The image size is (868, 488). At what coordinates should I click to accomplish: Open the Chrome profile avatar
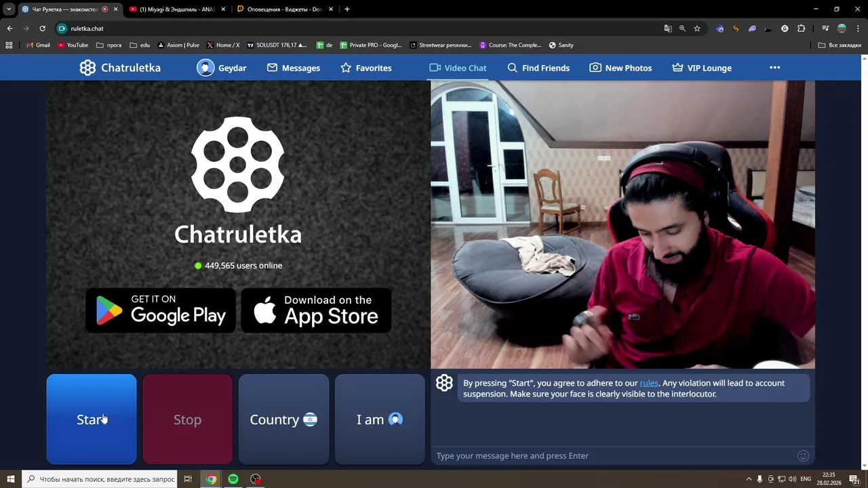click(842, 28)
